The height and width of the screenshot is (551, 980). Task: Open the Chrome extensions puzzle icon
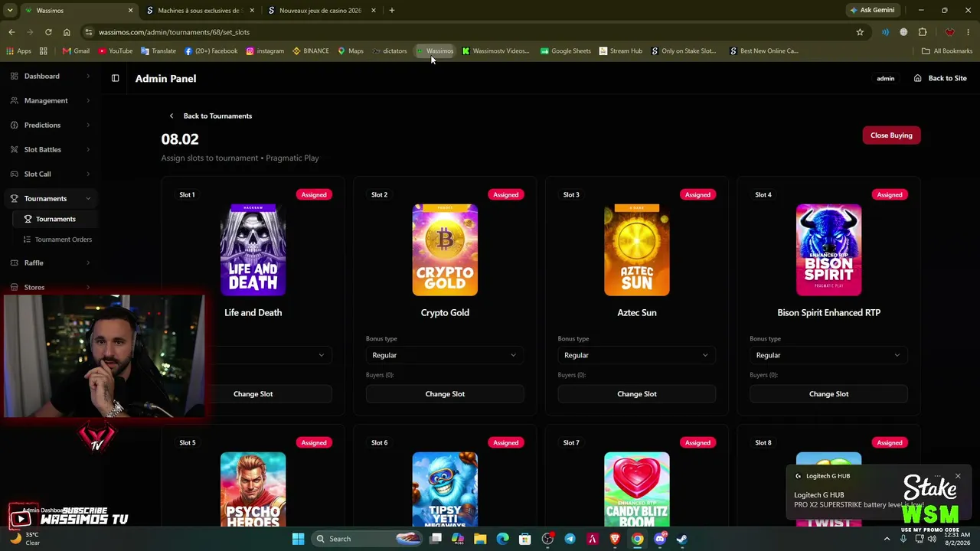click(x=923, y=32)
